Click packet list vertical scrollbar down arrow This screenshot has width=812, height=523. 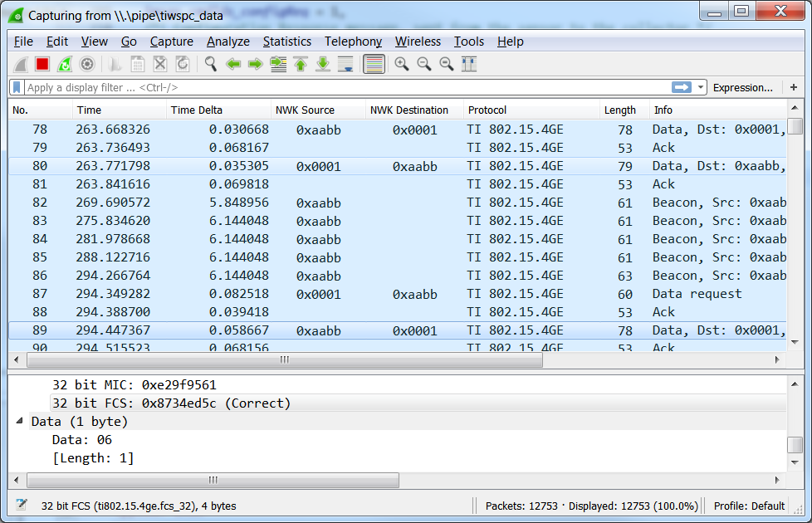[x=795, y=342]
